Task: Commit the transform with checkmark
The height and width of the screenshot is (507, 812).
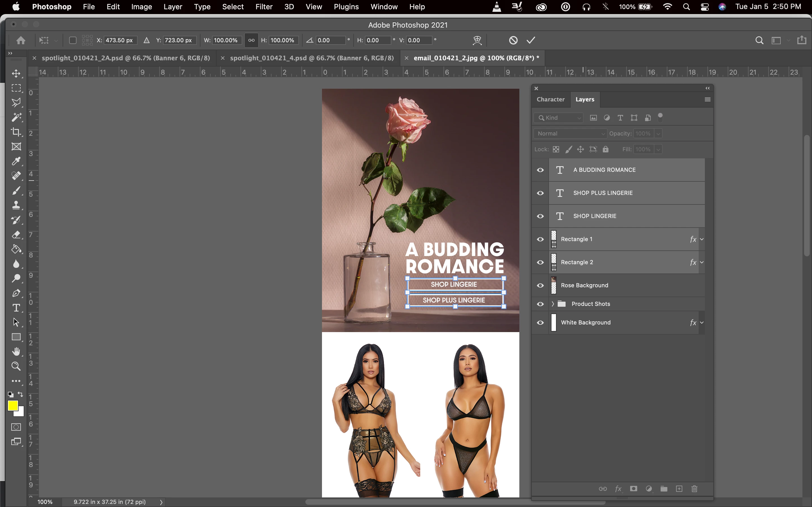Action: pos(531,40)
